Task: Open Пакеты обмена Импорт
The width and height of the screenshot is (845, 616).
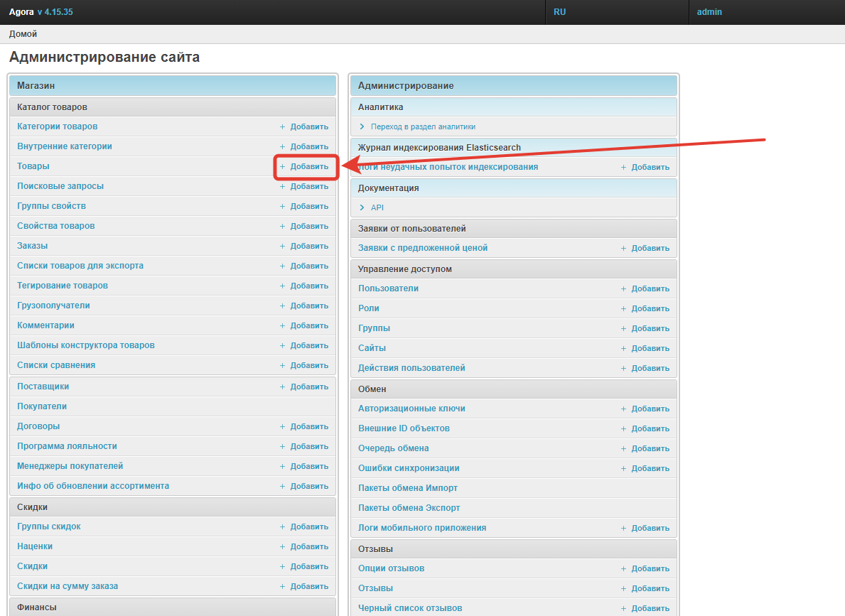Action: point(408,488)
